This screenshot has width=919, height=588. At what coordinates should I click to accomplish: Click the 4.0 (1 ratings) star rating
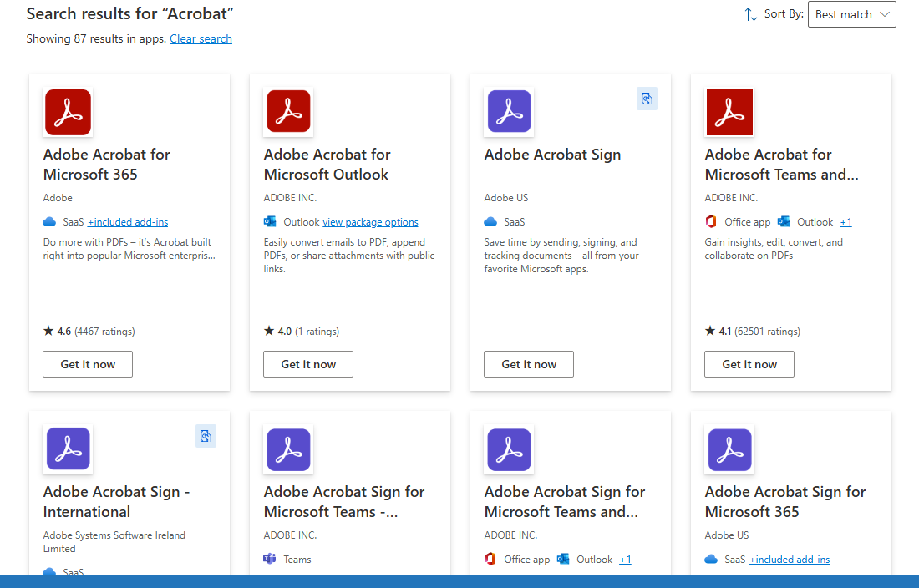(302, 332)
